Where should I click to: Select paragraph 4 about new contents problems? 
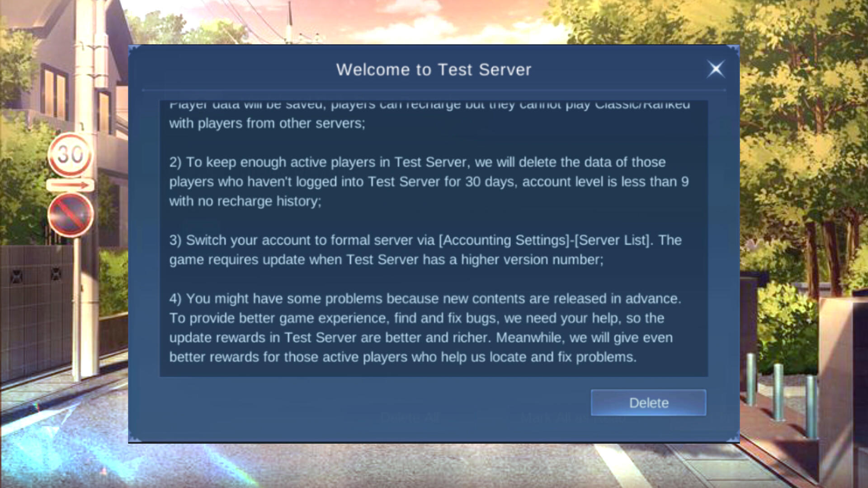point(425,328)
